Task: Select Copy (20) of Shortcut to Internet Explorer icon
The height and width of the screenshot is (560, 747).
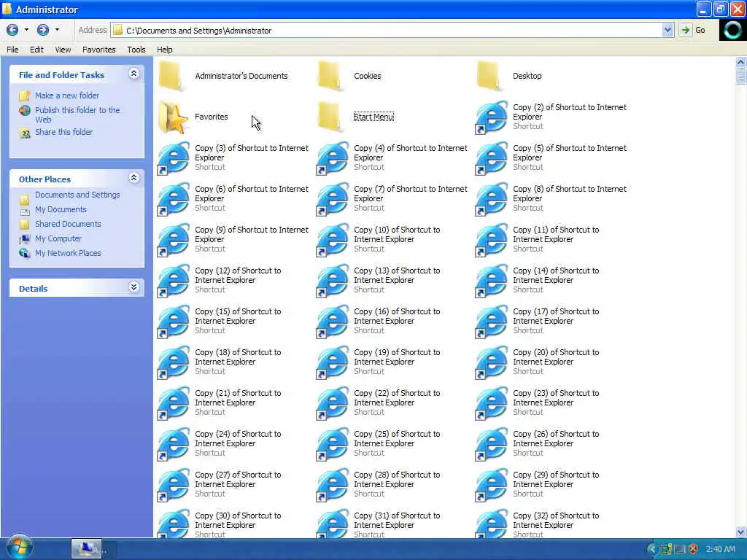Action: click(x=491, y=362)
